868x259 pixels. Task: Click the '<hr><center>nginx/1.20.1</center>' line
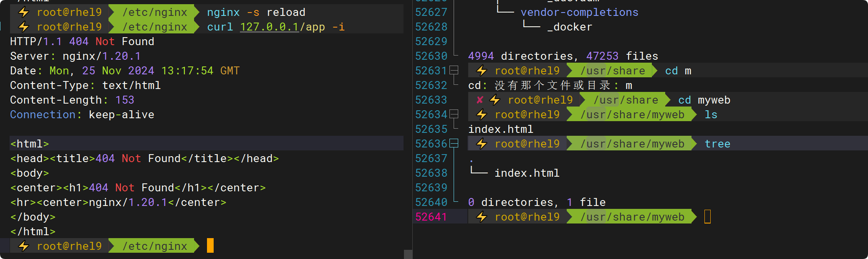tap(118, 202)
